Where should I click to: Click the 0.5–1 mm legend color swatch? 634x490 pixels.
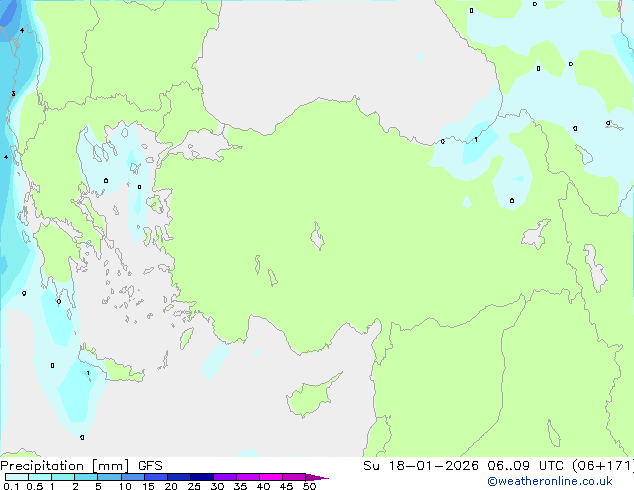pyautogui.click(x=40, y=477)
